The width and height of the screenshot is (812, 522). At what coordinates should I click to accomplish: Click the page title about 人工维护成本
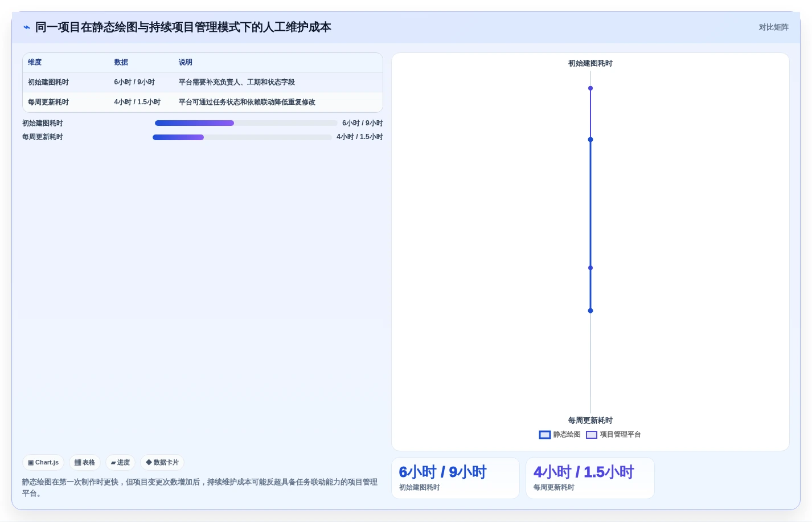(183, 27)
